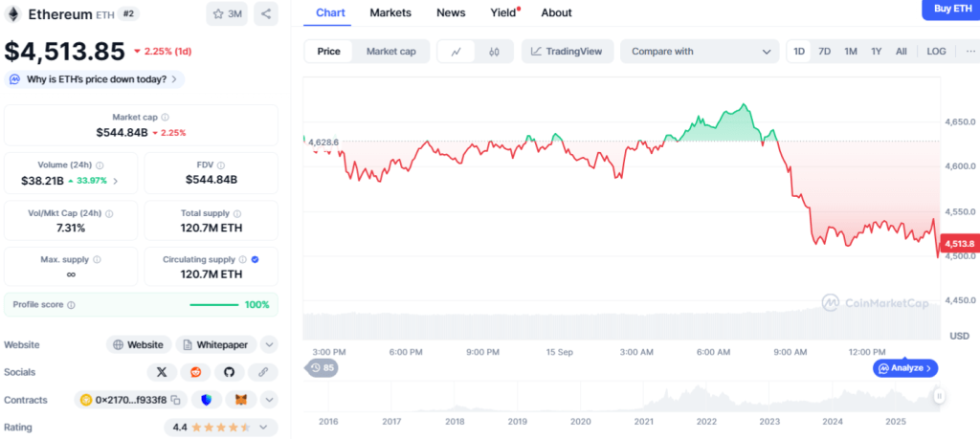Open Profile score info icon
980x439 pixels.
tap(71, 305)
